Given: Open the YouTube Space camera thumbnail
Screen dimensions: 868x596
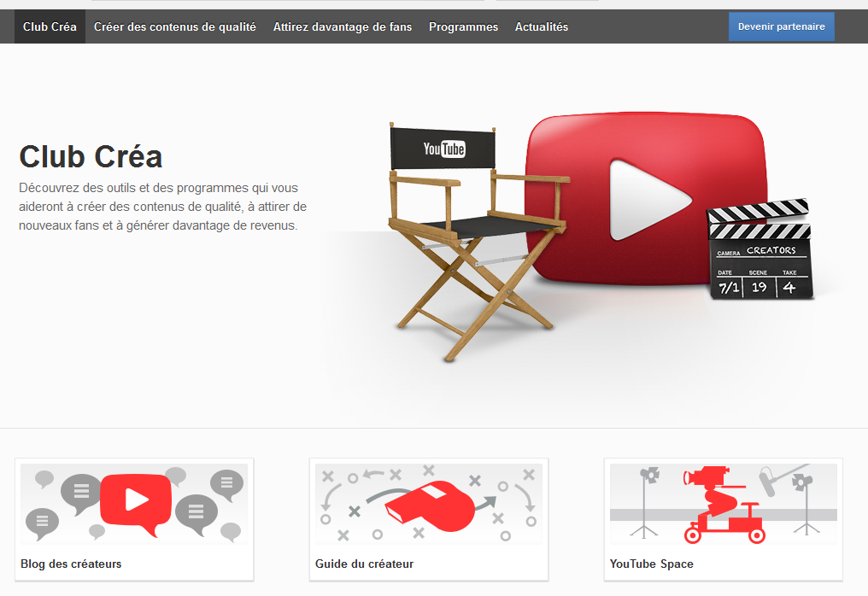Looking at the screenshot, I should [723, 504].
